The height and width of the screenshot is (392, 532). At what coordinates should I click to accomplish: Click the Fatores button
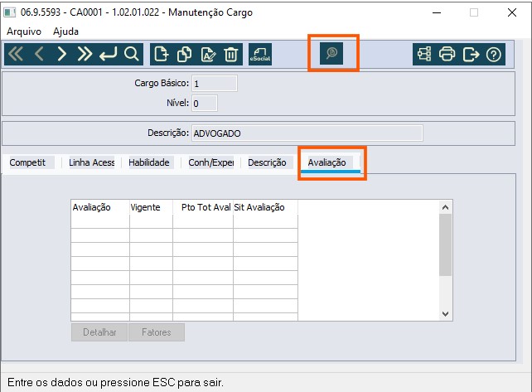coord(157,332)
